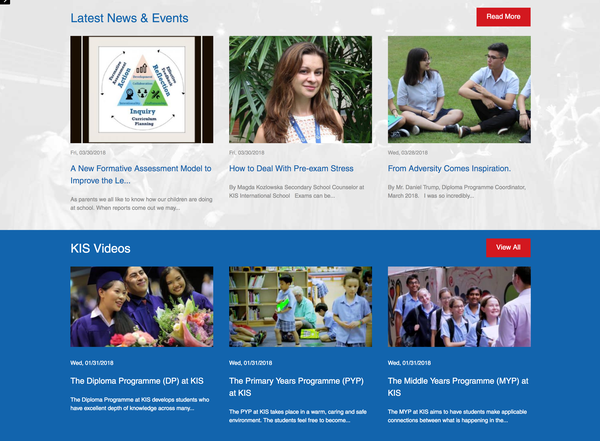Screen dimensions: 600x441
Task: Open the Pre-exam Stress article photo
Action: point(300,90)
